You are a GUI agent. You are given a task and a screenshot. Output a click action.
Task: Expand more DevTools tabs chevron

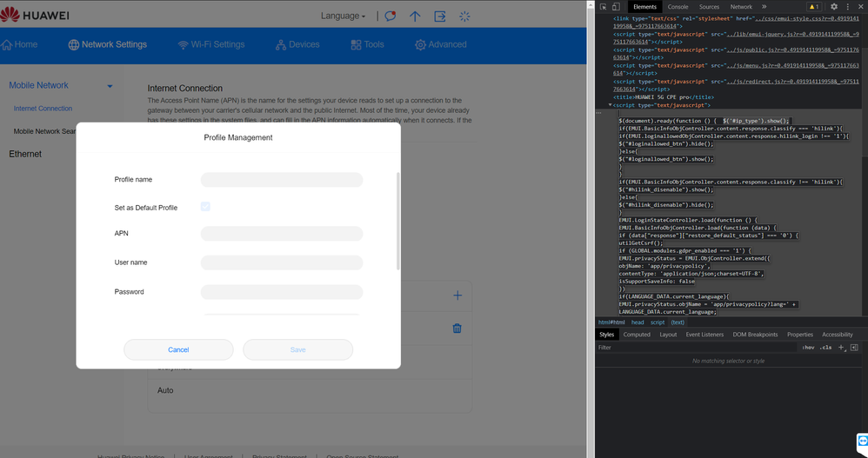pyautogui.click(x=765, y=7)
